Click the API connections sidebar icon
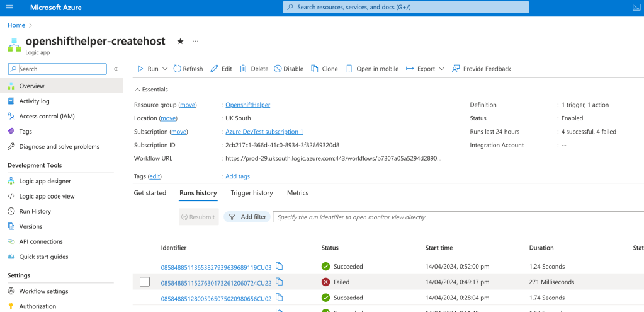This screenshot has width=644, height=312. coord(11,241)
